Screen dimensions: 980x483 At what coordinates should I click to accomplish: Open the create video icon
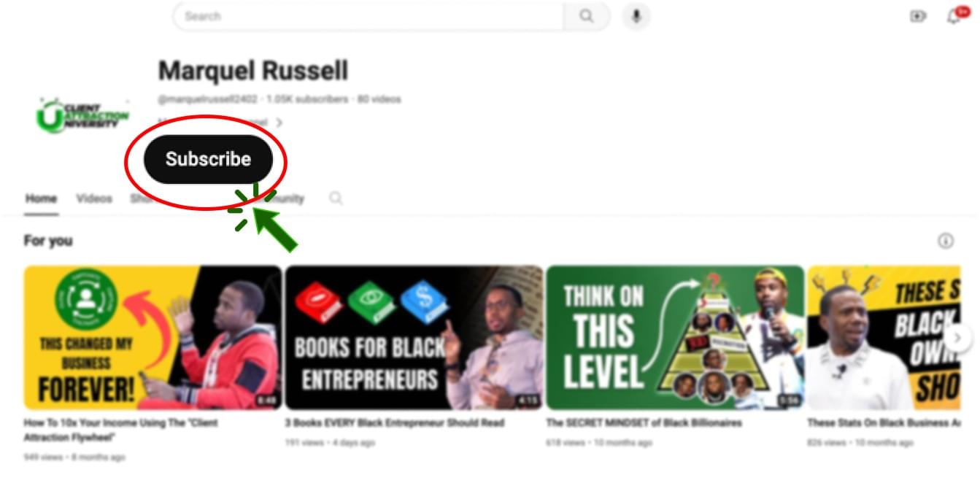[918, 16]
